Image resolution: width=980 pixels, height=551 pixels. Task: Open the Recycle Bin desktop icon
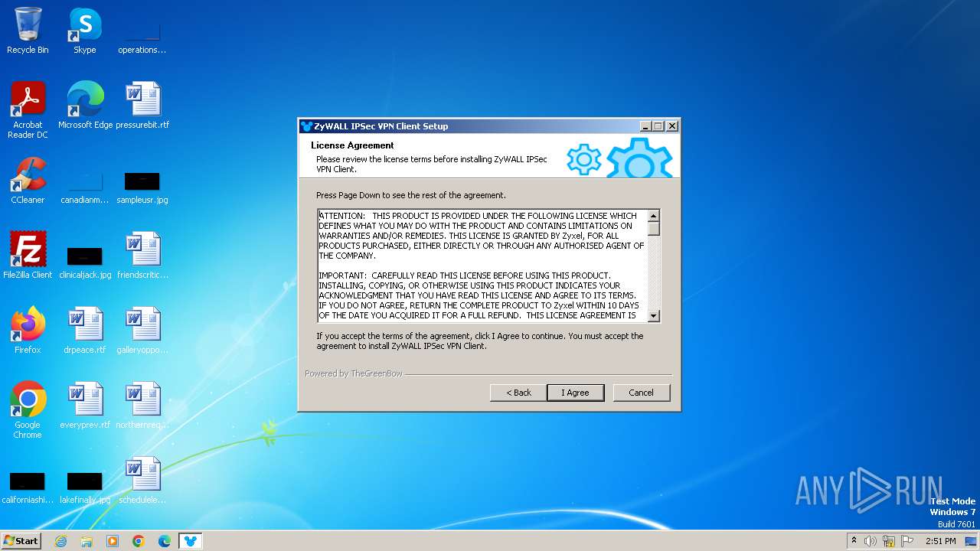28,31
